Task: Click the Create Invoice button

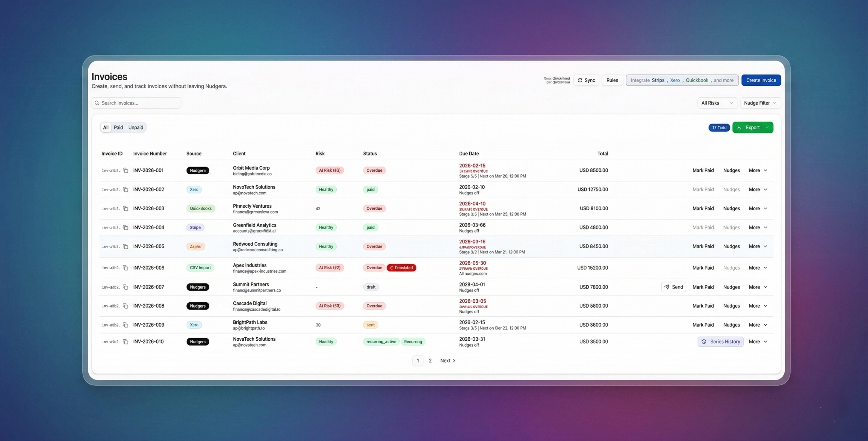Action: click(x=761, y=80)
